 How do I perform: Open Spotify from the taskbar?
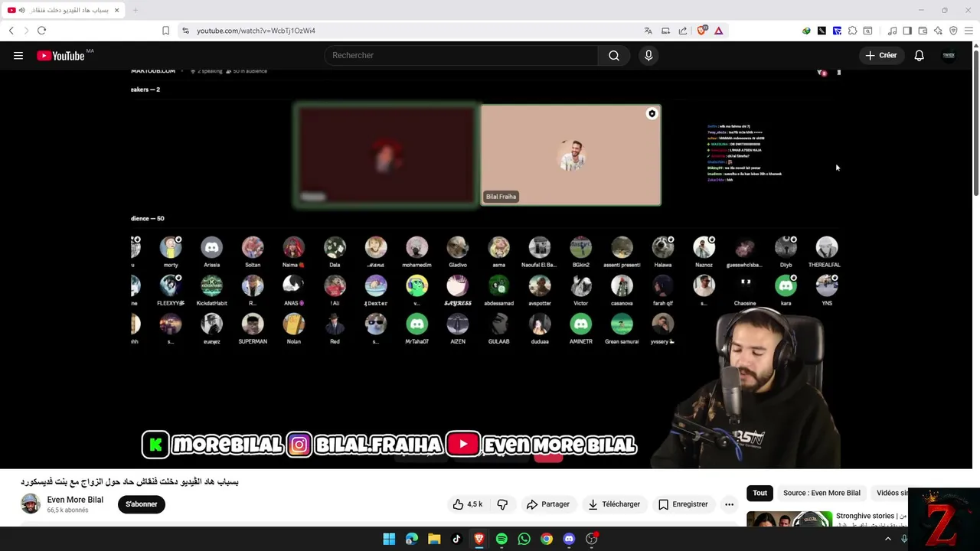501,539
